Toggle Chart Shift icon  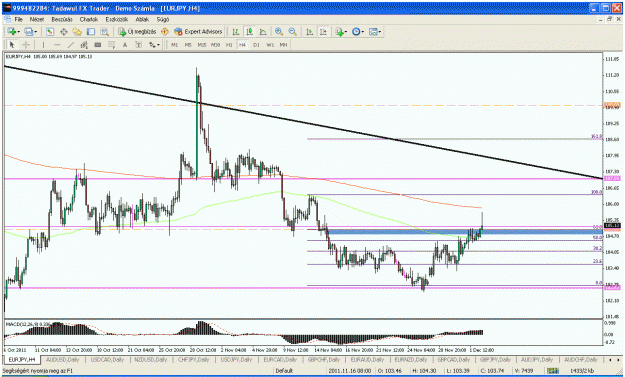click(x=323, y=31)
